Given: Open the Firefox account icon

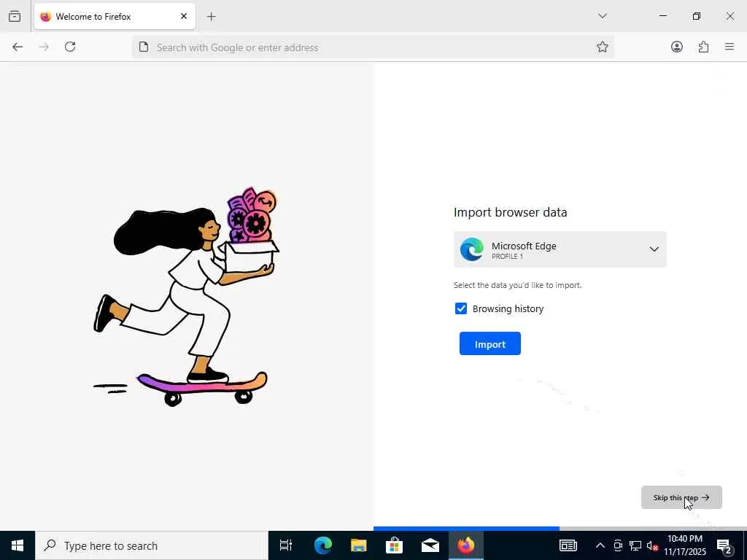Looking at the screenshot, I should pyautogui.click(x=676, y=47).
